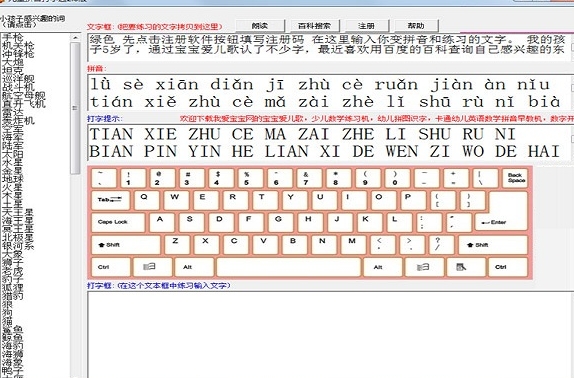
Task: Select 坦克 in the word list
Action: click(13, 70)
